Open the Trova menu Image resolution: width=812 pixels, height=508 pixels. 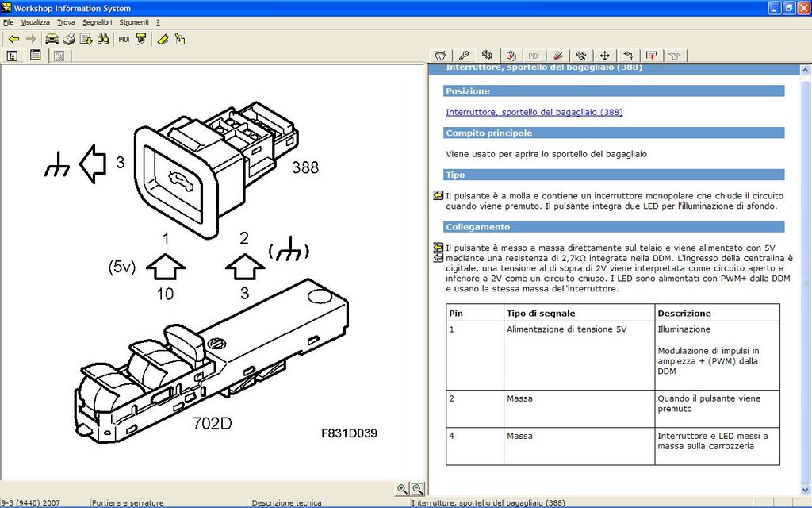click(x=66, y=22)
